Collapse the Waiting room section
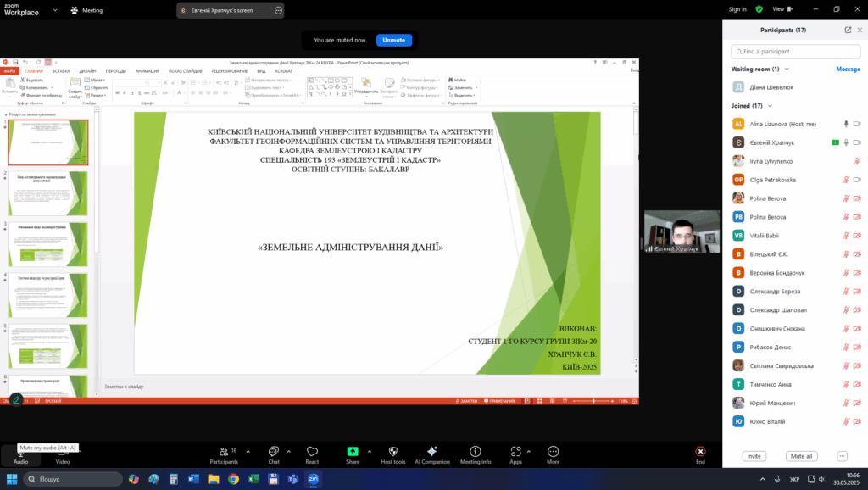This screenshot has width=868, height=490. coord(787,70)
